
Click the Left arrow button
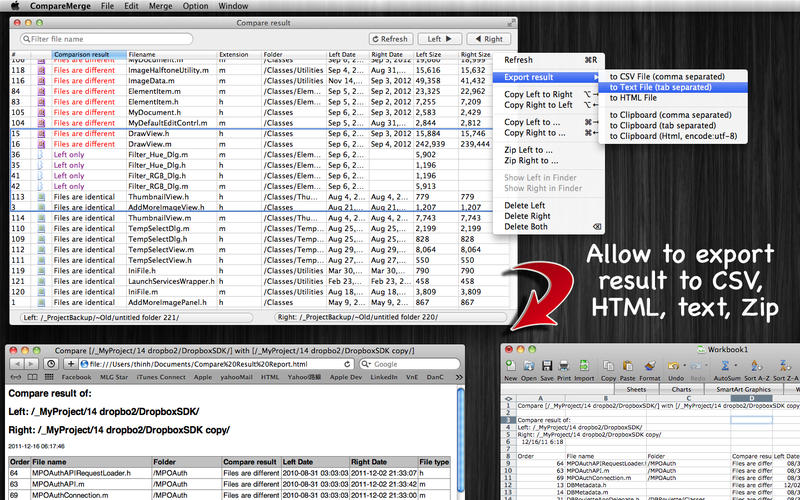coord(440,39)
